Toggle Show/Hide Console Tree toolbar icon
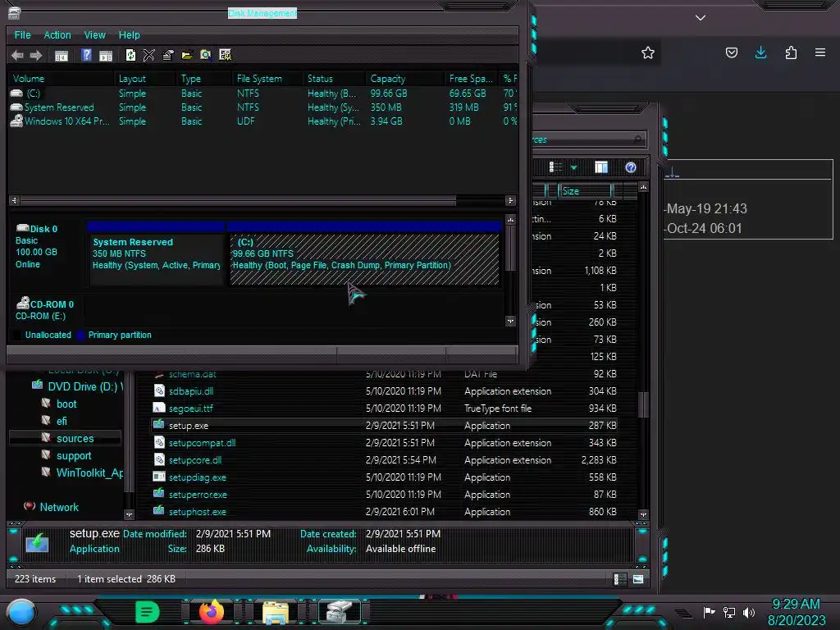The height and width of the screenshot is (630, 840). coord(62,55)
